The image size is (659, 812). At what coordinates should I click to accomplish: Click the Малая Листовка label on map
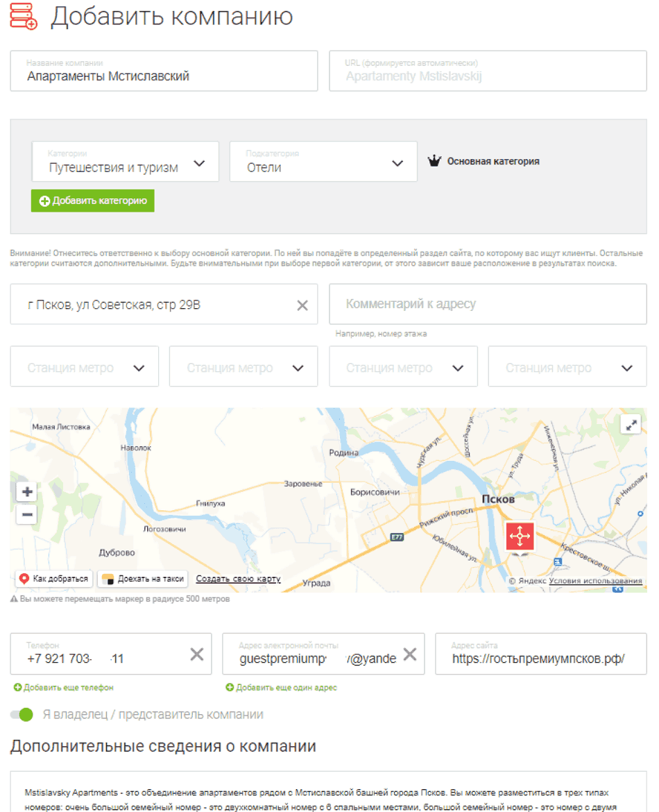[x=61, y=427]
